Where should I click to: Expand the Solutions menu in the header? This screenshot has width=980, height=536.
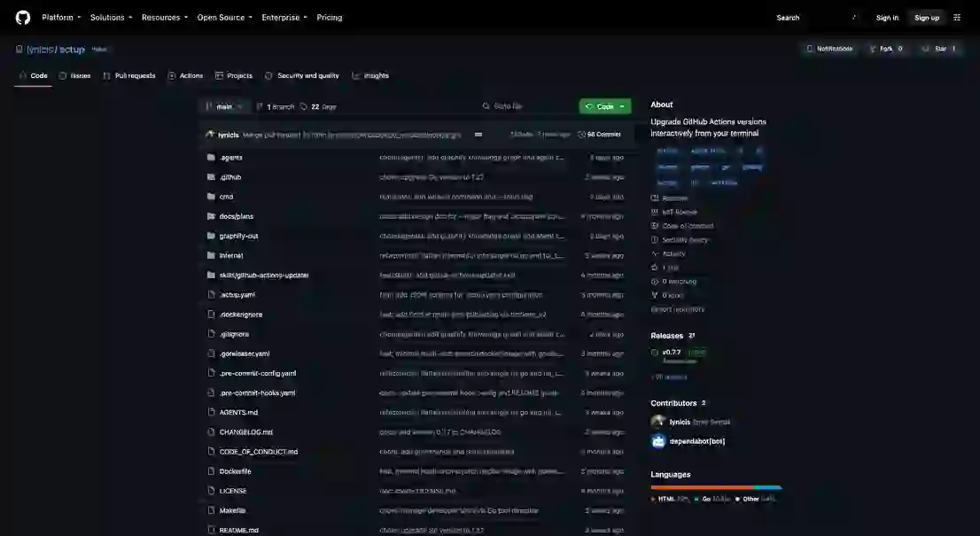[112, 18]
